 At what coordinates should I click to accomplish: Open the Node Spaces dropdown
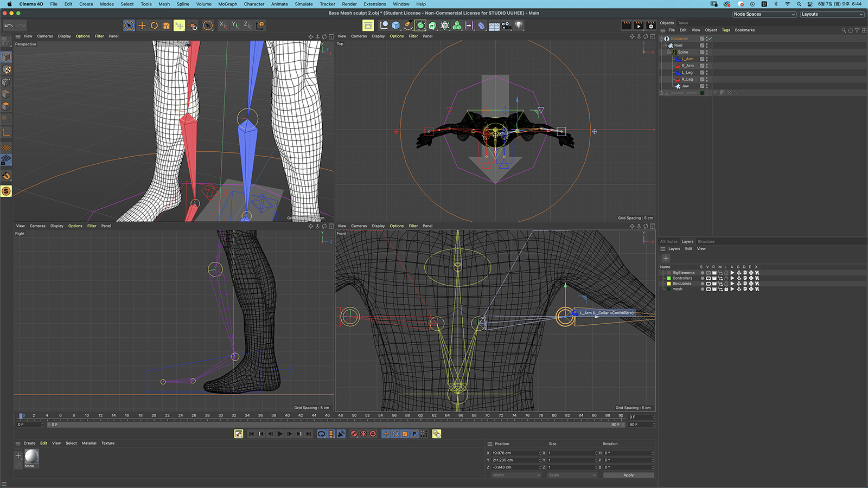click(764, 14)
